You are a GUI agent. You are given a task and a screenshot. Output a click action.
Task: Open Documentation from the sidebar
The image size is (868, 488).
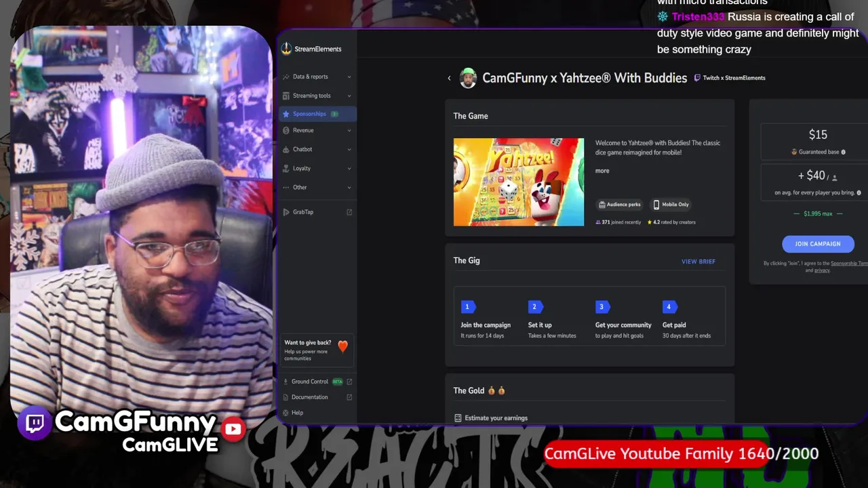317,397
